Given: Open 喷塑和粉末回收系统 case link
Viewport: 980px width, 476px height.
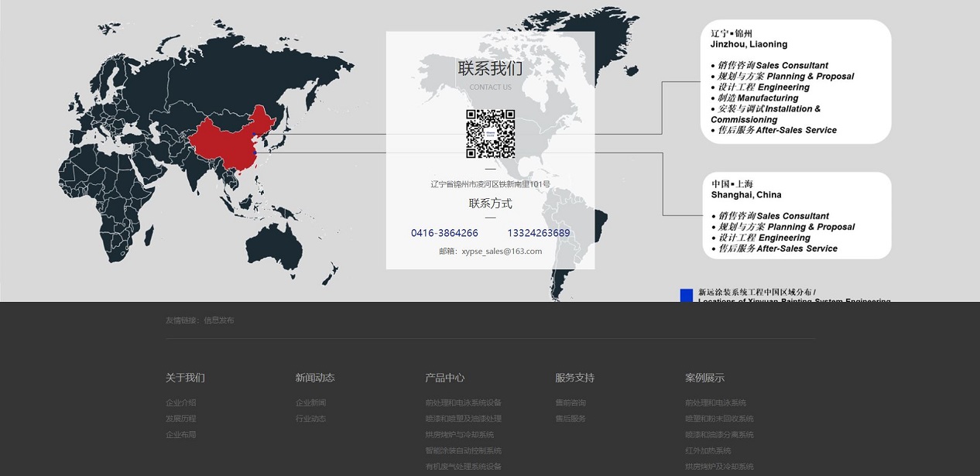Looking at the screenshot, I should click(x=720, y=419).
